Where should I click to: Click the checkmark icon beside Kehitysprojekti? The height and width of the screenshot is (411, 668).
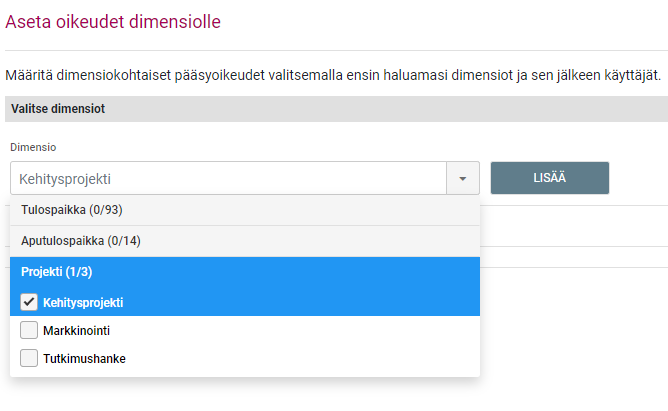click(x=29, y=302)
